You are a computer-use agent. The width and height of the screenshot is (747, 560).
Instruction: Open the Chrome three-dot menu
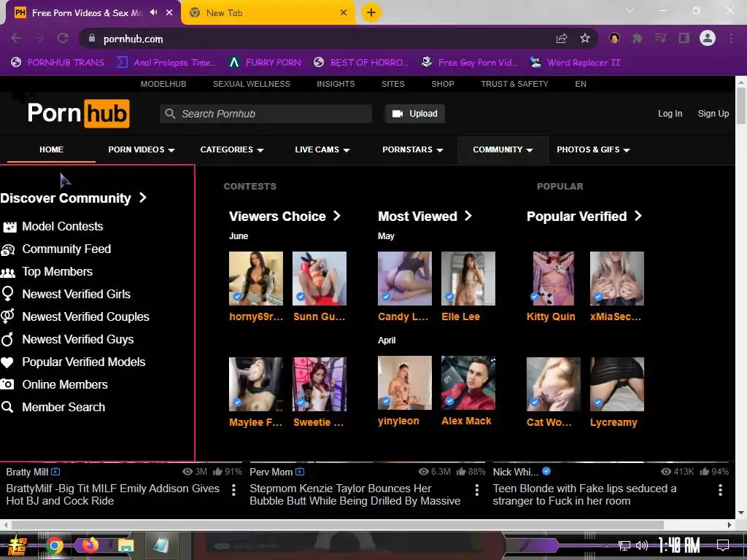[x=731, y=38]
